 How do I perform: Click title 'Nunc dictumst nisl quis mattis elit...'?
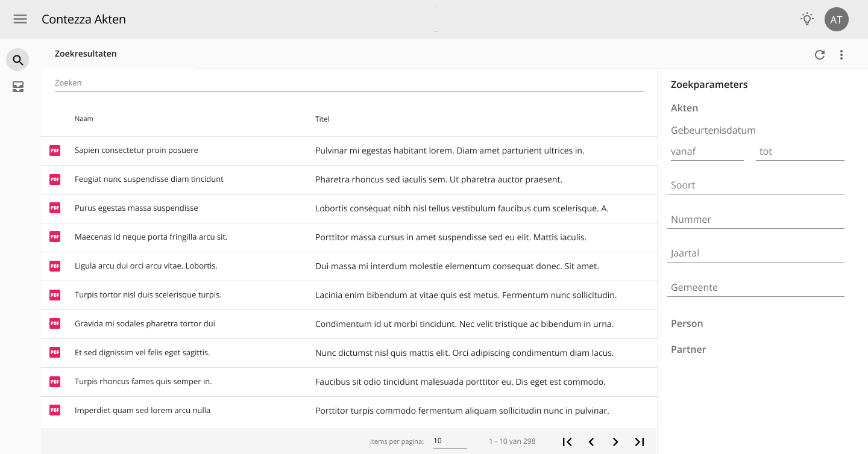click(465, 353)
